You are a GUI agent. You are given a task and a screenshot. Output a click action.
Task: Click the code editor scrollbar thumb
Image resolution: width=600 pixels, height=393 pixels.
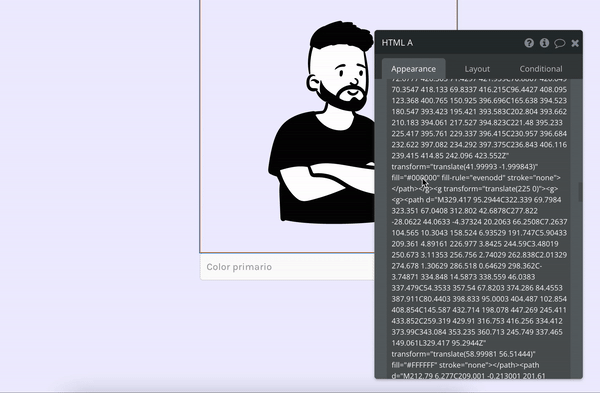coord(580,192)
